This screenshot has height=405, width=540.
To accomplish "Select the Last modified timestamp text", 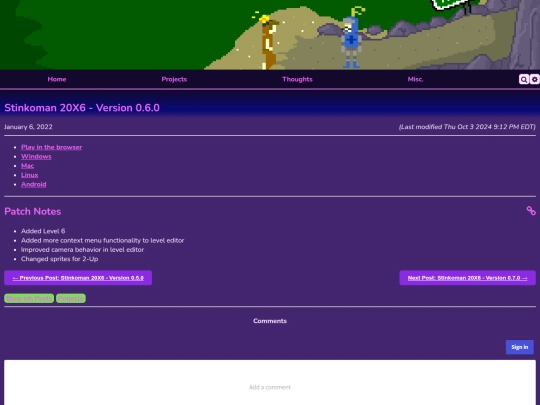I will [x=467, y=127].
